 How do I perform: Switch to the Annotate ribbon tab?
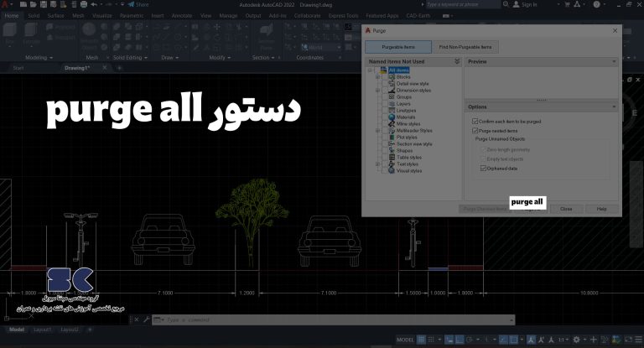181,16
